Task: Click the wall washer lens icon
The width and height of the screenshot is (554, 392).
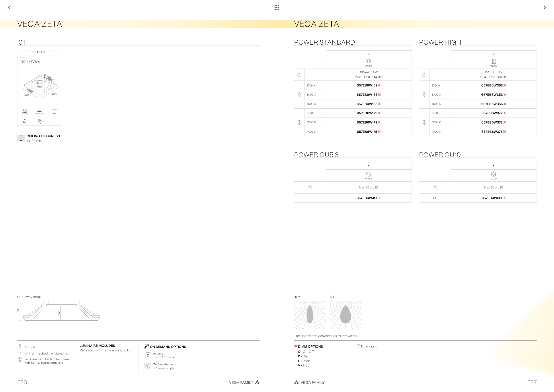Action: click(x=148, y=366)
